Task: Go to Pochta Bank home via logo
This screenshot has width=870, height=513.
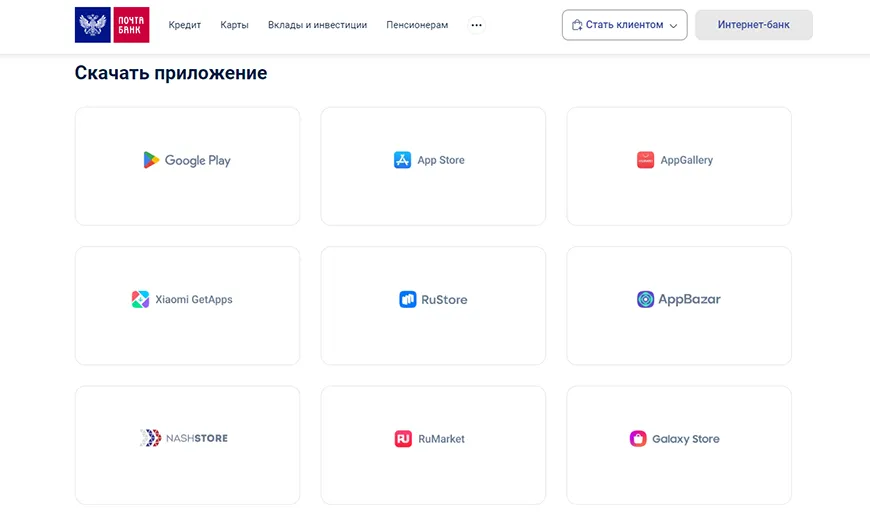Action: pyautogui.click(x=112, y=25)
